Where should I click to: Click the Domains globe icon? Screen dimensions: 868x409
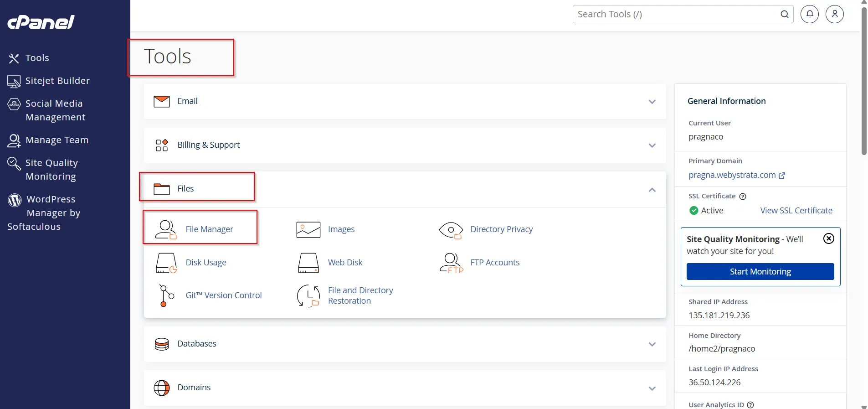pyautogui.click(x=162, y=388)
